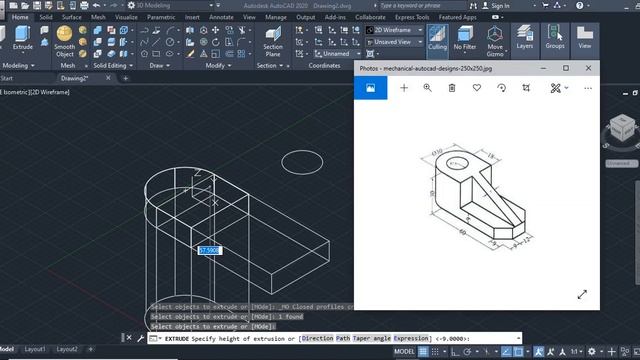Click the Rotate tool in Modify panel
The image size is (640, 360).
pyautogui.click(x=216, y=42)
